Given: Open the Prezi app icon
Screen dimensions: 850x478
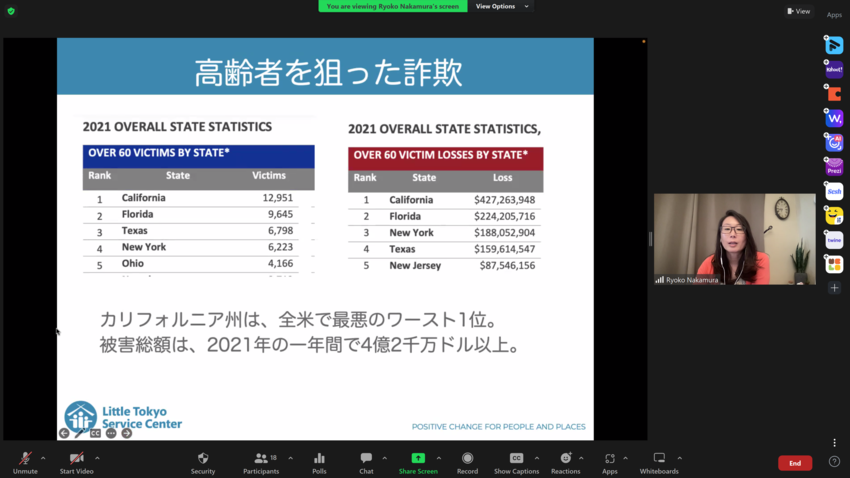Looking at the screenshot, I should (x=834, y=167).
